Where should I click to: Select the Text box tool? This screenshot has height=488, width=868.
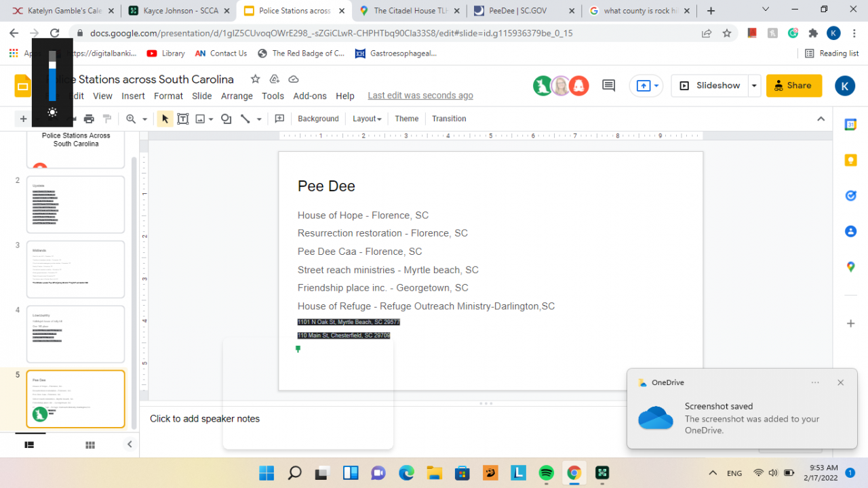coord(183,119)
